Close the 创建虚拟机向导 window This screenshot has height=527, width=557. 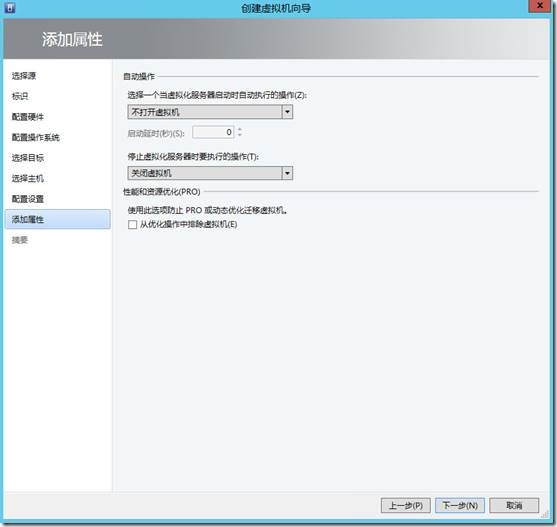pos(539,6)
